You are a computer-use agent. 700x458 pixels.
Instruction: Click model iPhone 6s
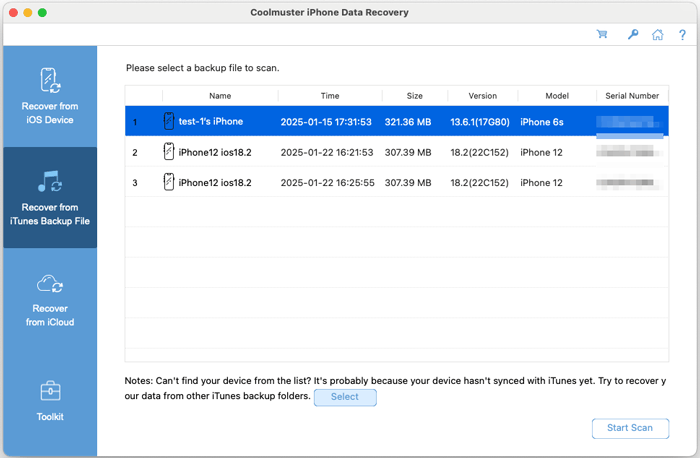tap(542, 122)
